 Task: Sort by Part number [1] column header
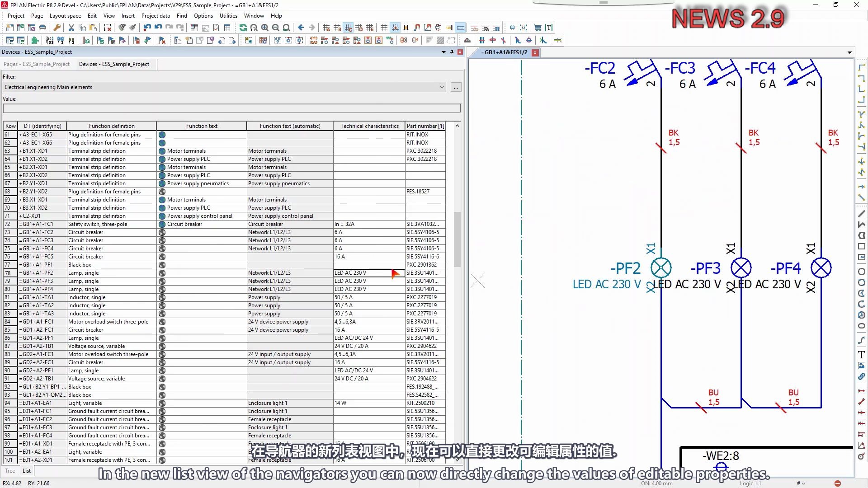tap(425, 126)
